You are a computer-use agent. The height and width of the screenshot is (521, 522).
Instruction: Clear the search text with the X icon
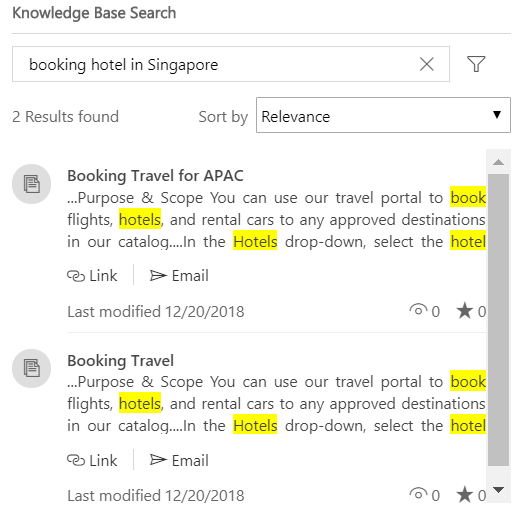point(426,64)
